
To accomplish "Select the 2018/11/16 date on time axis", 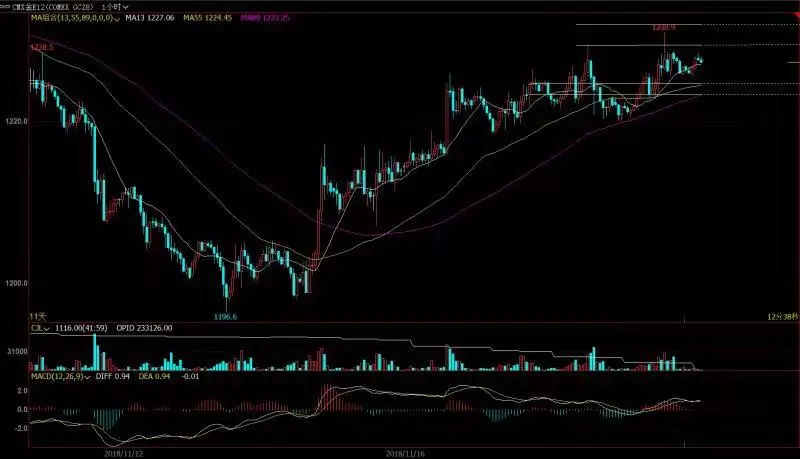I will 407,451.
